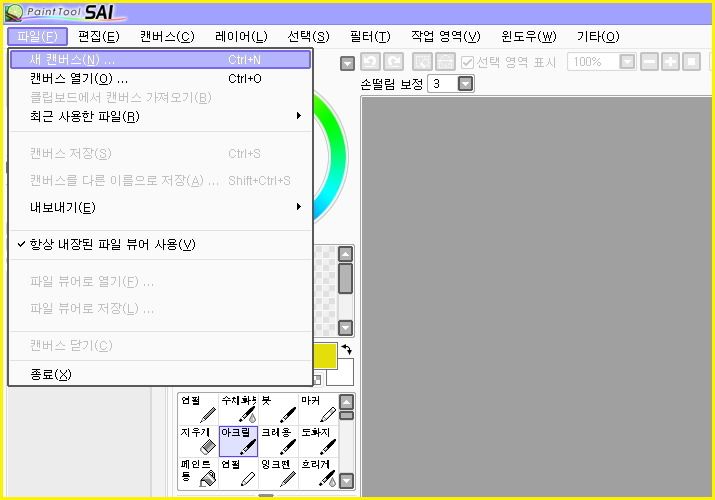Click the stabilizer value field showing 3
The height and width of the screenshot is (500, 715).
(x=442, y=84)
